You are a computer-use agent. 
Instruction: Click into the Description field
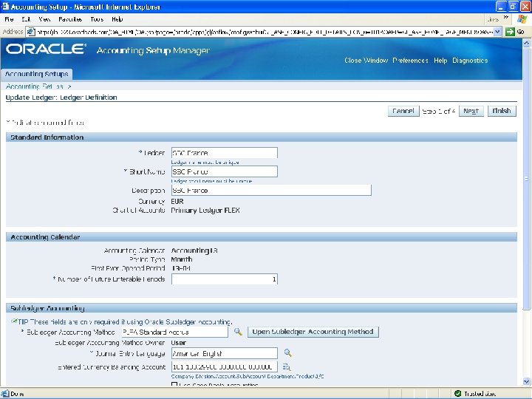[x=271, y=190]
